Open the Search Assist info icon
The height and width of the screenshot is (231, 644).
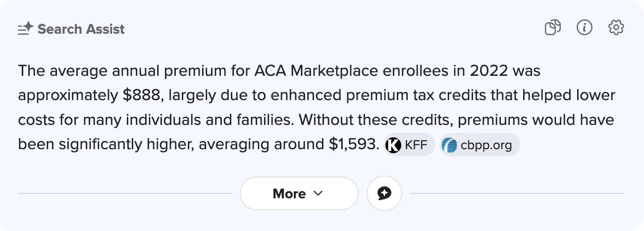pyautogui.click(x=585, y=28)
